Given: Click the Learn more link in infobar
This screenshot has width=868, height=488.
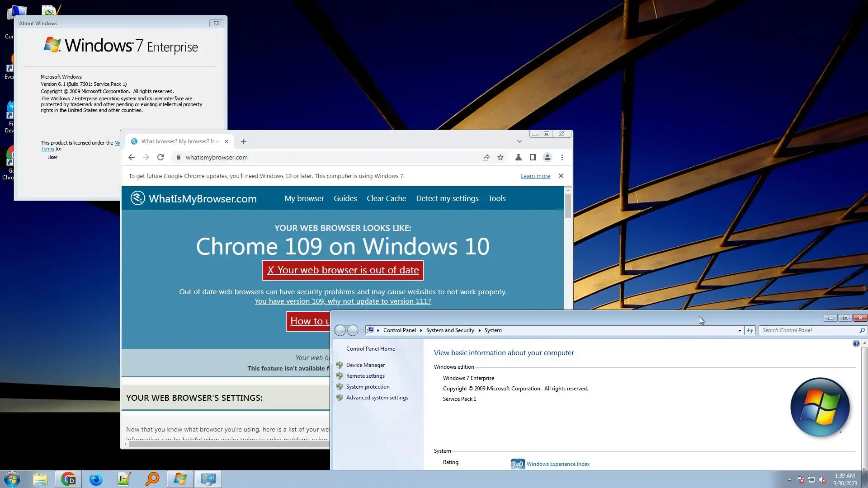Looking at the screenshot, I should click(535, 176).
